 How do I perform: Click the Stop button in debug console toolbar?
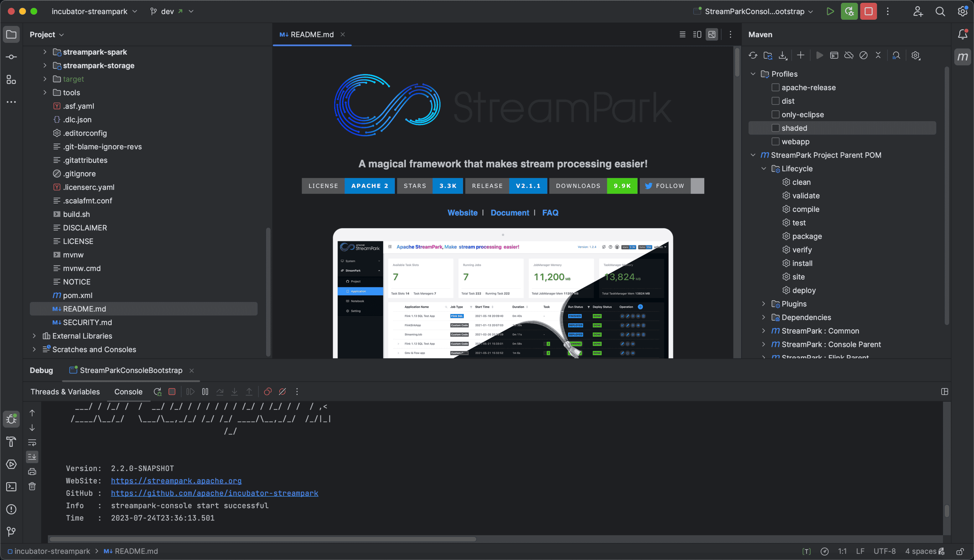172,392
